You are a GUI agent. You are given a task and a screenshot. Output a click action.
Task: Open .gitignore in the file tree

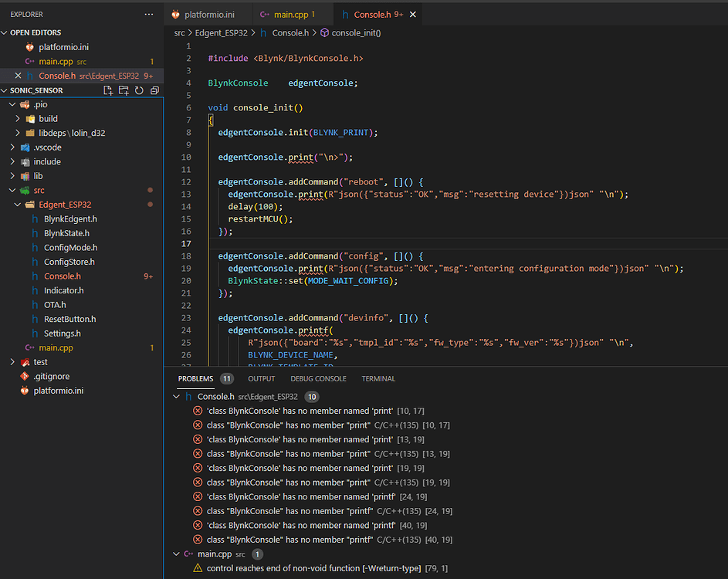point(51,377)
